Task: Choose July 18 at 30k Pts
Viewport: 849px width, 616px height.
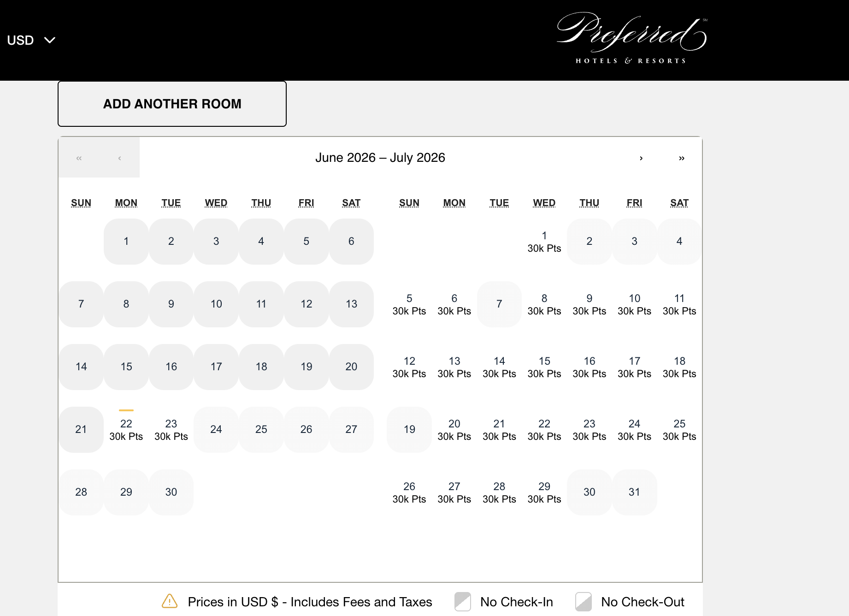Action: click(679, 367)
